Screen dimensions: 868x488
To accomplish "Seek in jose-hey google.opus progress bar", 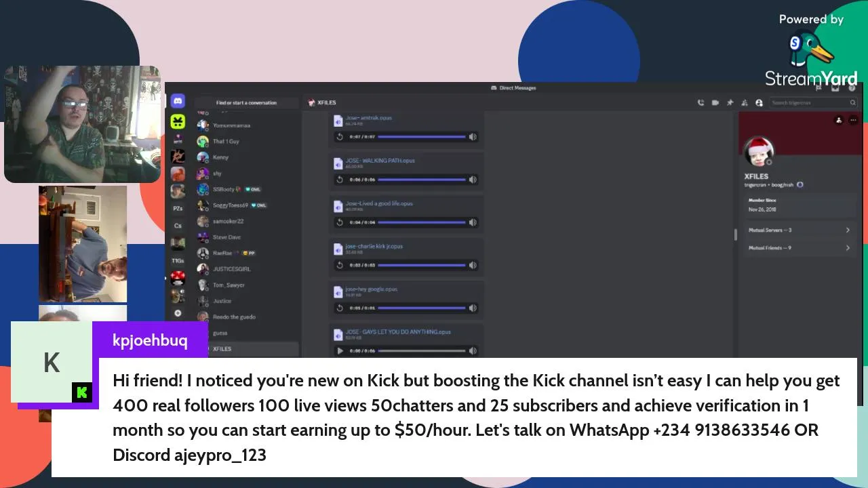I will 422,308.
